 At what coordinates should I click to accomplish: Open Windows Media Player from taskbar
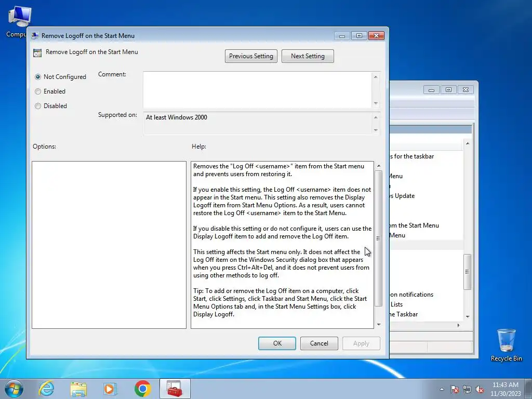[110, 389]
